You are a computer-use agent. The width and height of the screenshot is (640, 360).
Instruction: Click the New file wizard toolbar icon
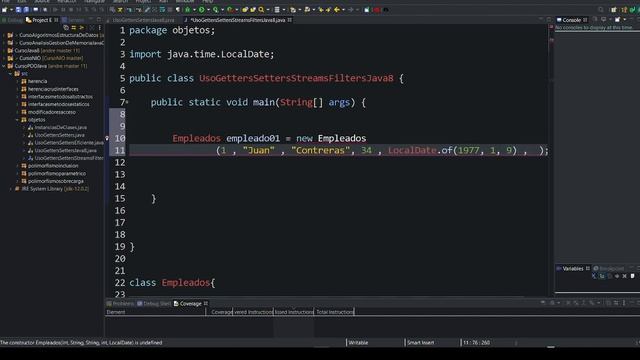4,10
